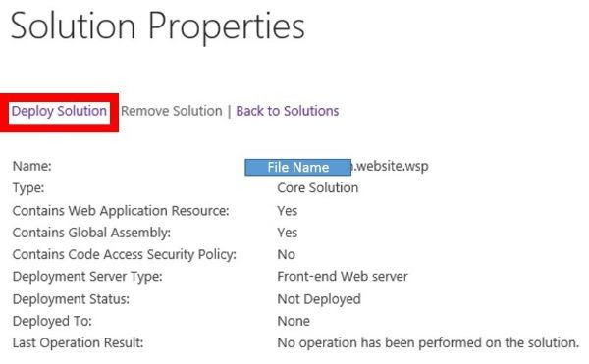
Task: Click the Deployment Server Type label
Action: coord(87,277)
